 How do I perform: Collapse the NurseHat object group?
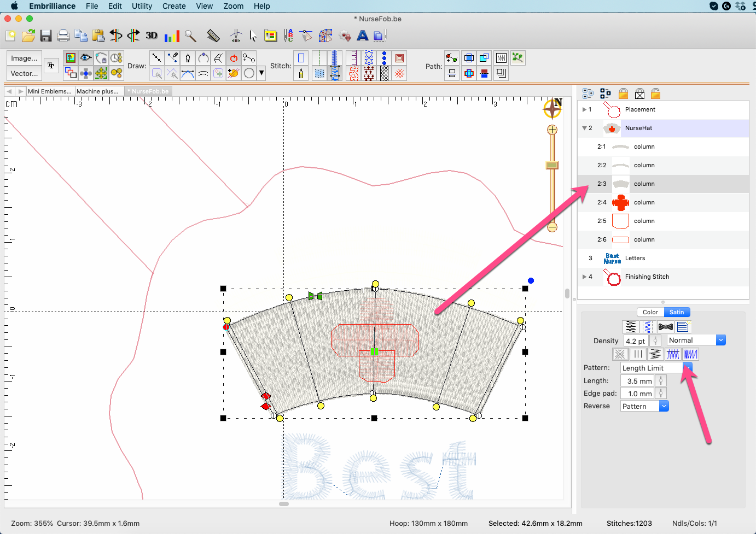pos(584,128)
